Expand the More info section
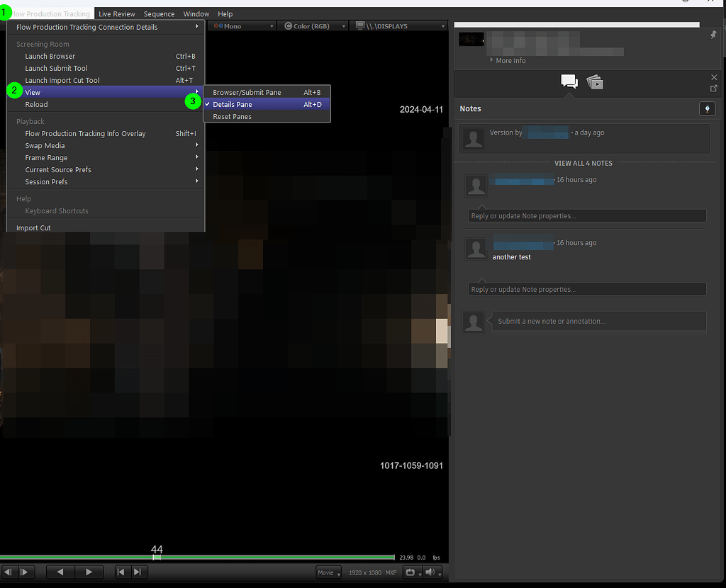The width and height of the screenshot is (726, 588). 508,60
